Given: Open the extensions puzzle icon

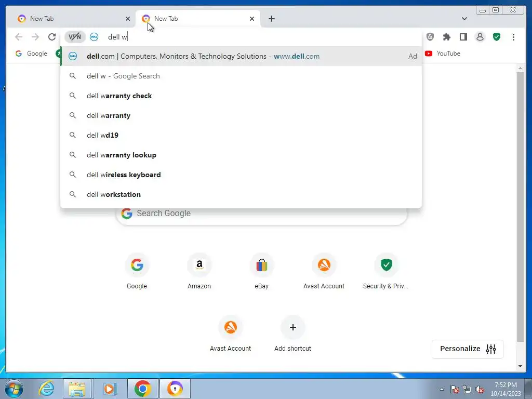Looking at the screenshot, I should point(446,37).
